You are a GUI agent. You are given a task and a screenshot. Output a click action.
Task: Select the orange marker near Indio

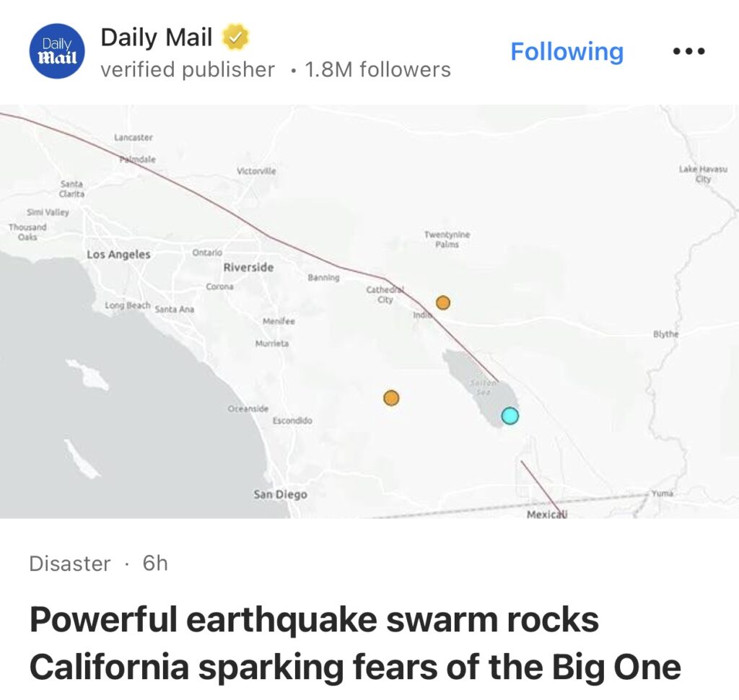443,302
